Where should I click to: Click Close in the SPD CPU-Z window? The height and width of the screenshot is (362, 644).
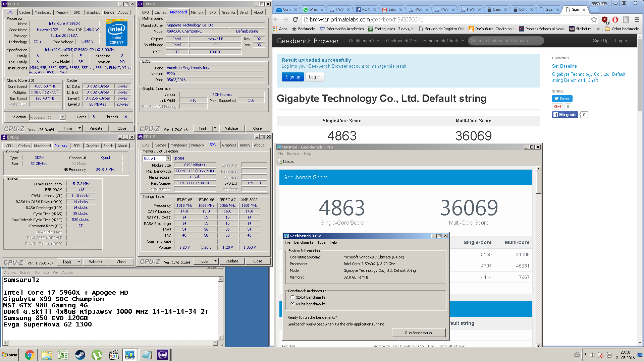click(x=258, y=261)
